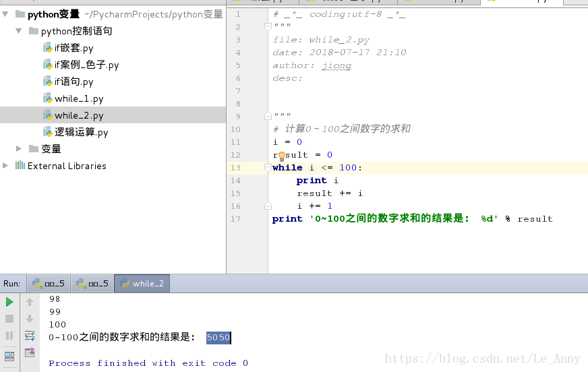588x372 pixels.
Task: Click the highlighted 5050 output value
Action: [x=218, y=337]
